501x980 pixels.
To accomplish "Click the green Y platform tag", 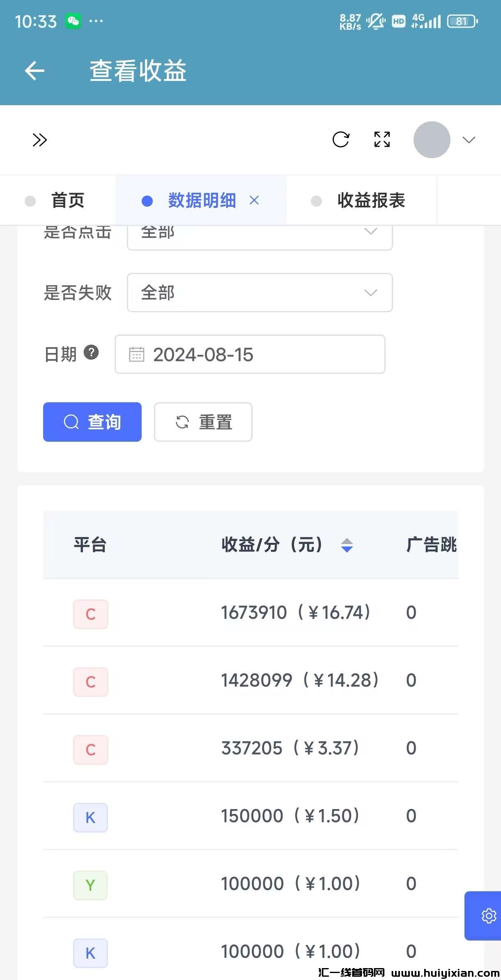I will pos(90,885).
